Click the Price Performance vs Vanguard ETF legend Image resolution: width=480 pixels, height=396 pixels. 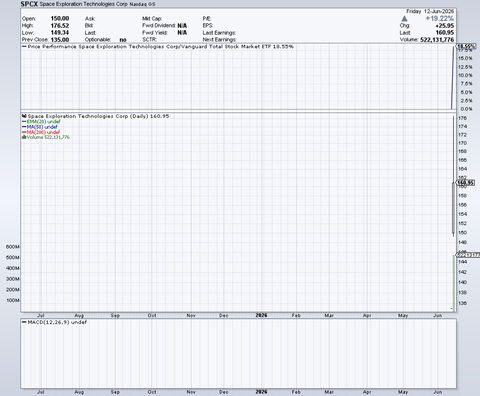[x=158, y=47]
